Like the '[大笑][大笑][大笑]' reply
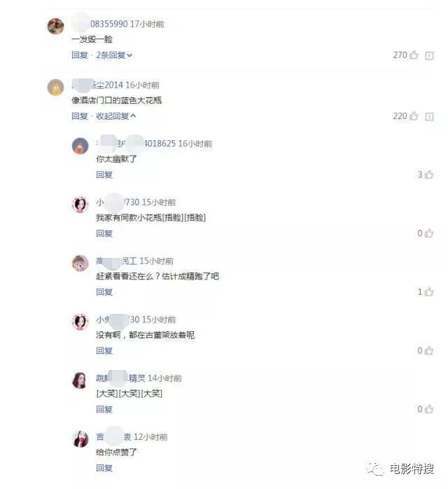The height and width of the screenshot is (489, 448). [x=429, y=409]
